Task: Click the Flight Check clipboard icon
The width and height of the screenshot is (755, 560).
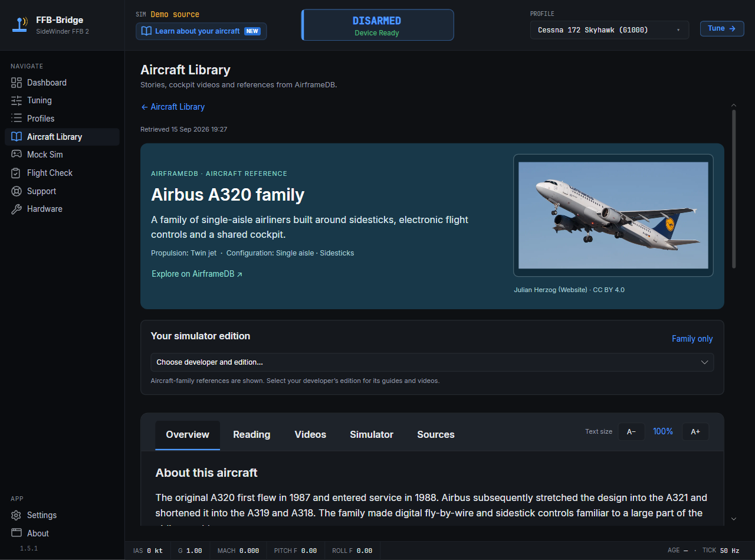Action: (x=17, y=173)
